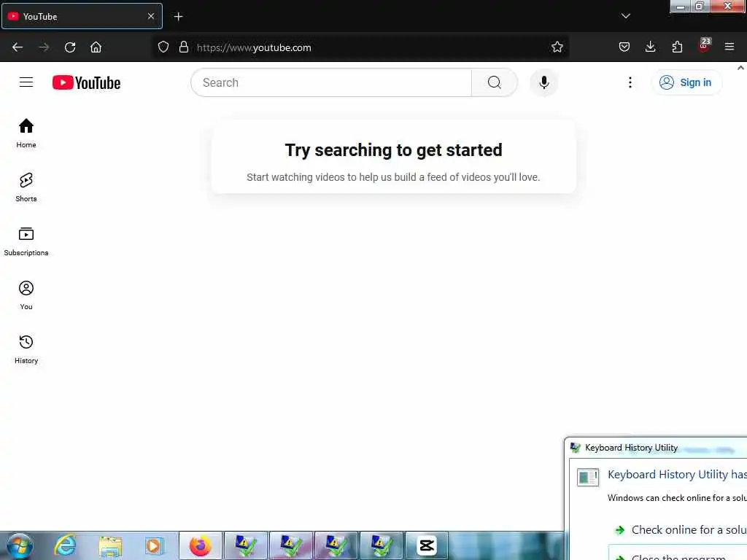Go back with browser back arrow
The image size is (747, 560).
(18, 47)
